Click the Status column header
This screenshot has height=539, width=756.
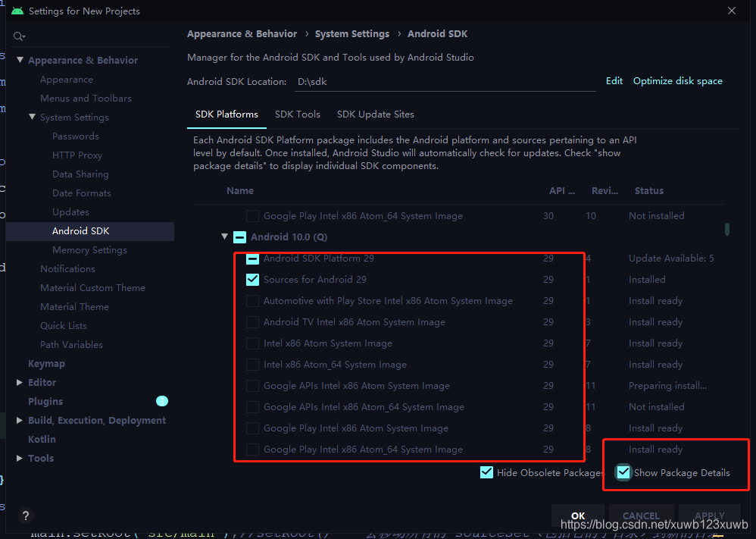[x=649, y=190]
